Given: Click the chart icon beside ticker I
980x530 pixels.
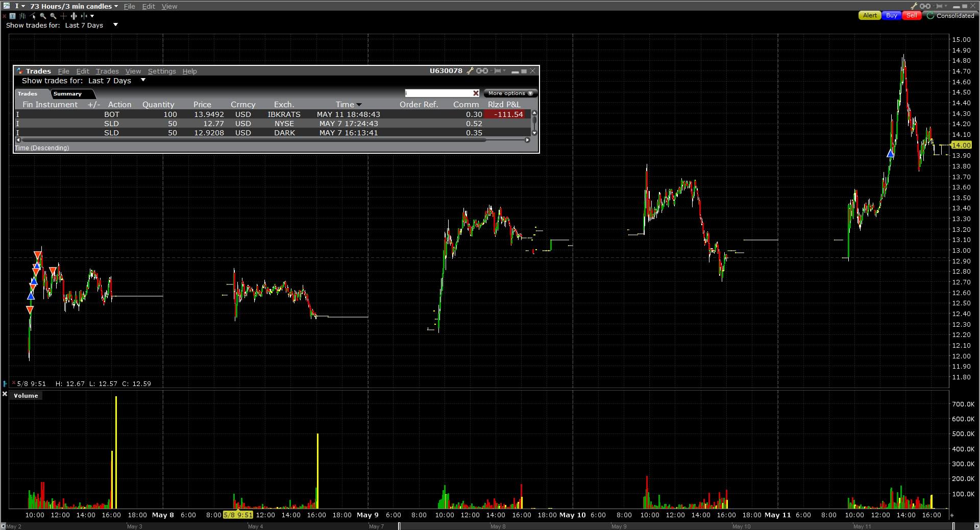Looking at the screenshot, I should 6,6.
